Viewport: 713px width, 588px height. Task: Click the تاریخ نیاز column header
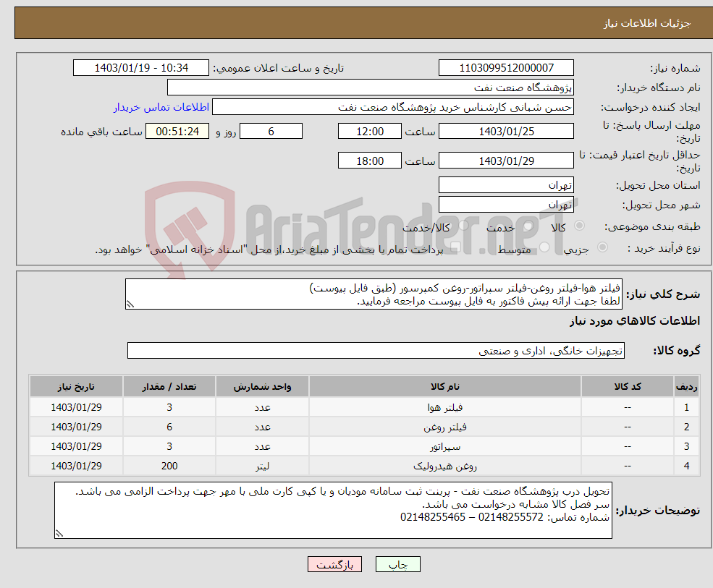tap(76, 387)
